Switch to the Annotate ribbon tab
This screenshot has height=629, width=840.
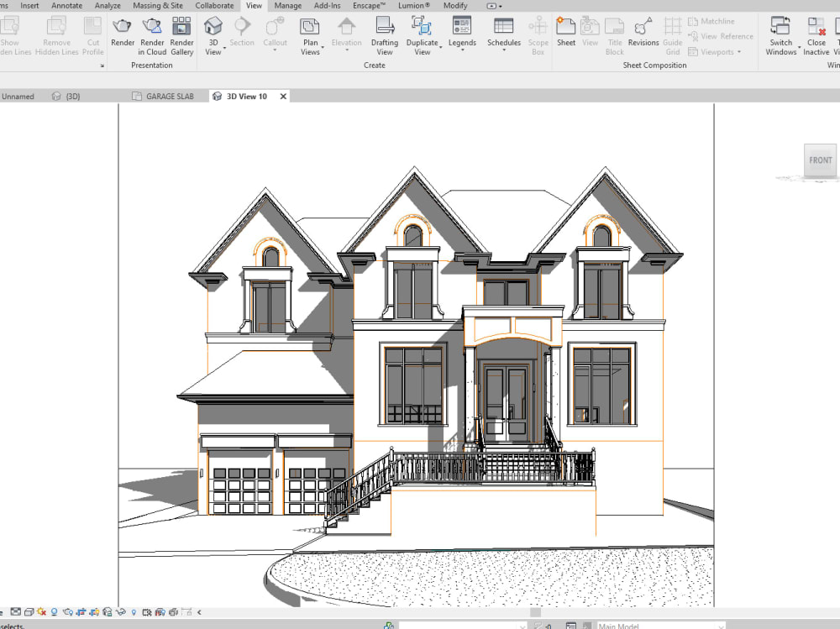(x=67, y=5)
